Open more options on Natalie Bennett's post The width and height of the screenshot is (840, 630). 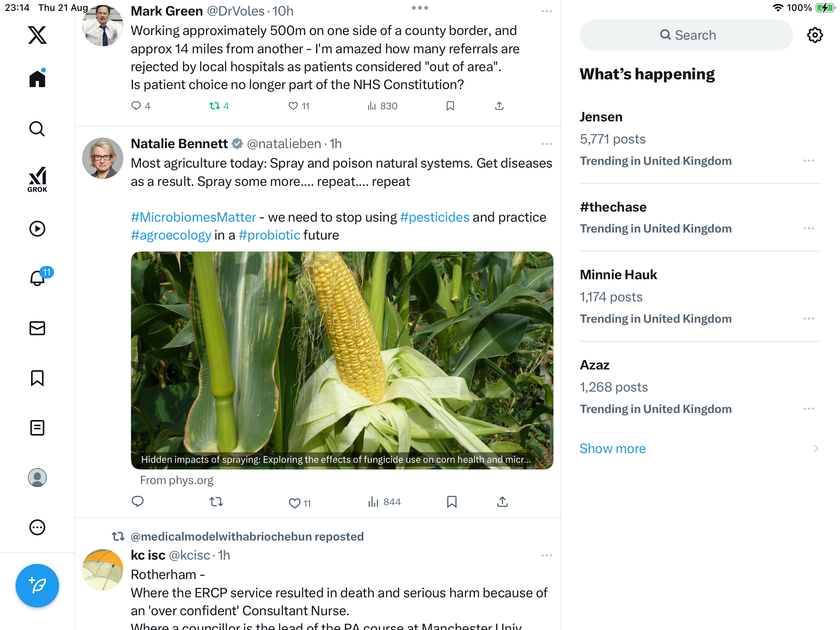tap(546, 144)
